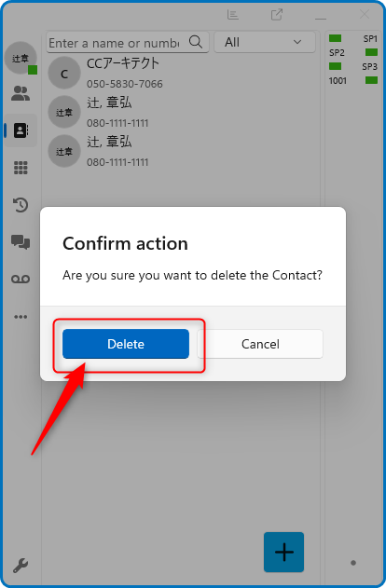
Task: Focus the name or number search field
Action: 128,42
